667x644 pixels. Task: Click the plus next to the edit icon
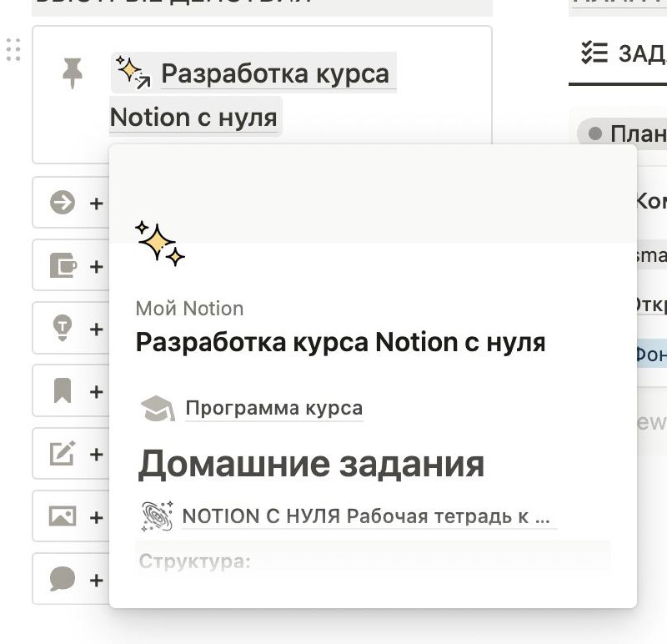tap(97, 454)
